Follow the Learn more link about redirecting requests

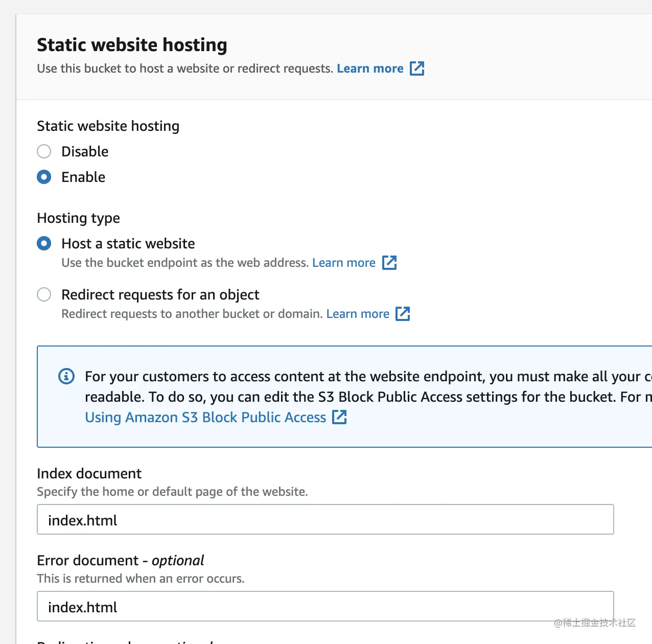pos(358,314)
